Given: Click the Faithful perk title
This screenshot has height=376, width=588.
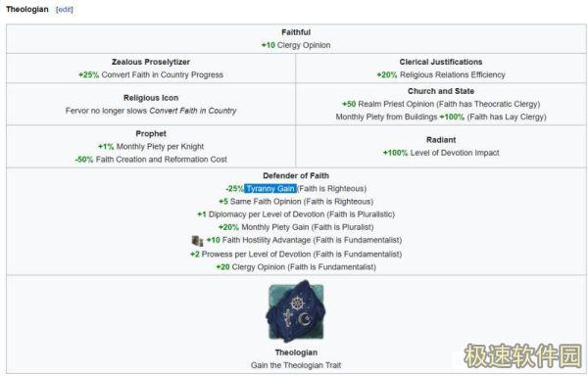Looking at the screenshot, I should point(296,32).
